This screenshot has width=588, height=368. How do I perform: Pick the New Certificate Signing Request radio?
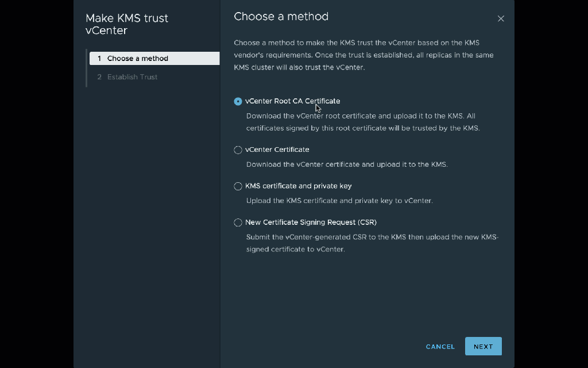[238, 223]
